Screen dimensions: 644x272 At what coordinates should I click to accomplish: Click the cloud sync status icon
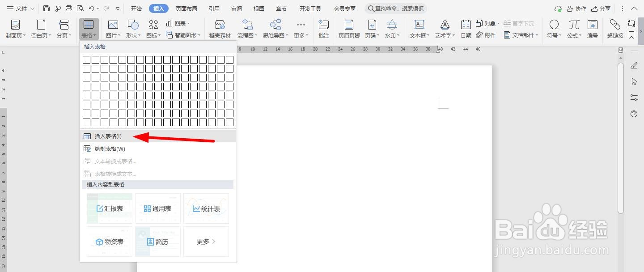coord(558,8)
